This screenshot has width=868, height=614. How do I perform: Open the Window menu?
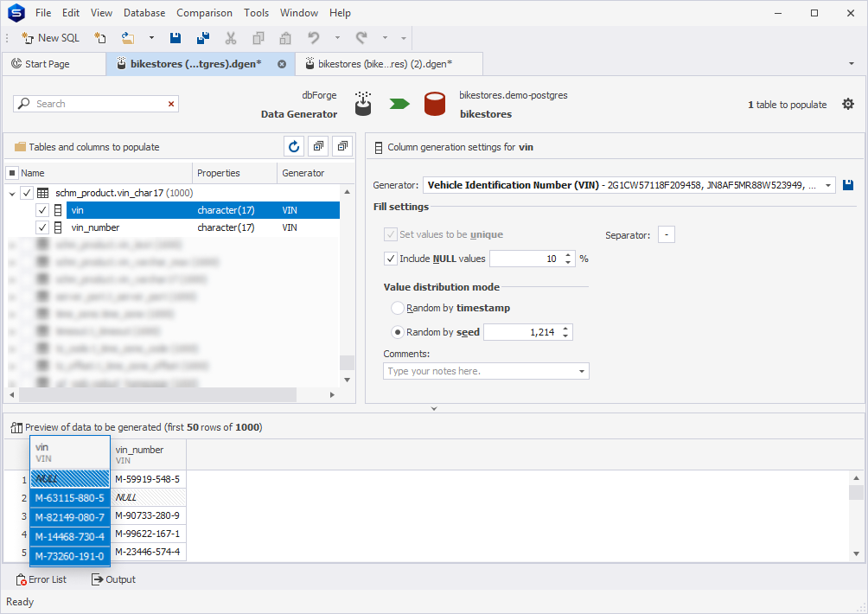pos(299,13)
